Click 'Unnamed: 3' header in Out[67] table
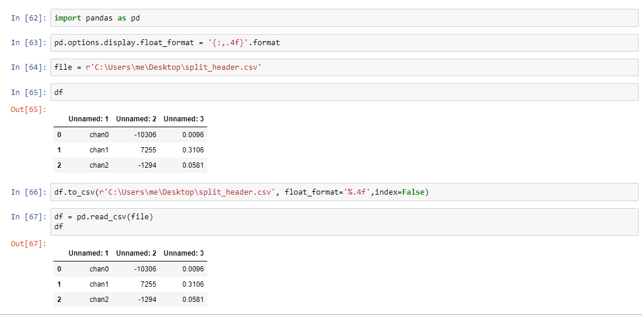This screenshot has height=316, width=644. [x=184, y=253]
